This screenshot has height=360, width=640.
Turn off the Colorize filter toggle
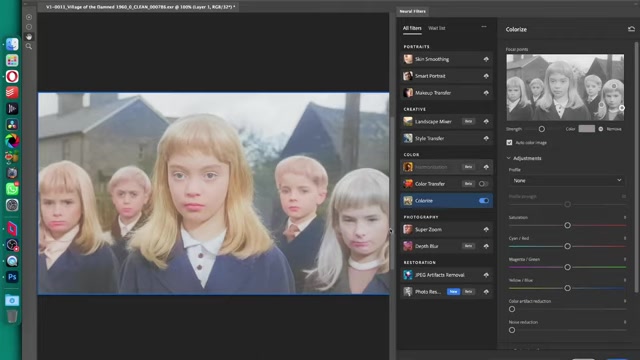[x=484, y=201]
